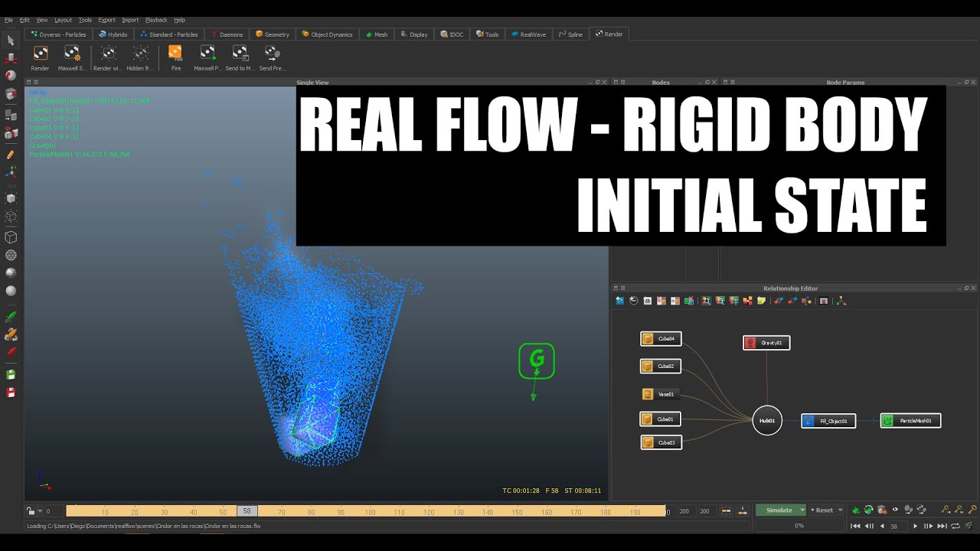Play the simulation backward
The height and width of the screenshot is (551, 980).
pos(882,526)
